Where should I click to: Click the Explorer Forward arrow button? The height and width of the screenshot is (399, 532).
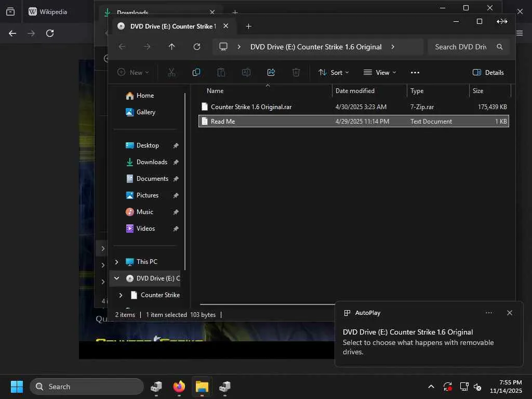(x=147, y=47)
